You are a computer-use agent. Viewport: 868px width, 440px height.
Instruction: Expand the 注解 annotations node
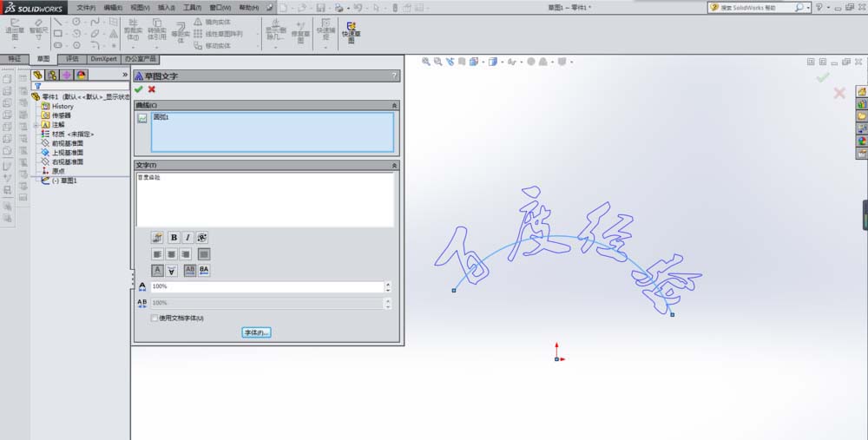(x=36, y=125)
